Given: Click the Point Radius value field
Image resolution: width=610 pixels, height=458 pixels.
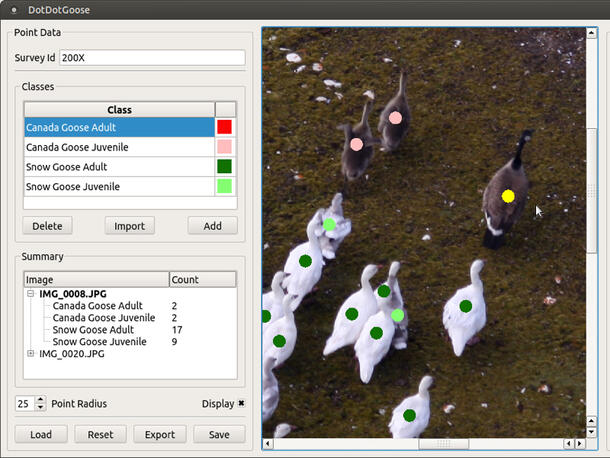Looking at the screenshot, I should [25, 404].
